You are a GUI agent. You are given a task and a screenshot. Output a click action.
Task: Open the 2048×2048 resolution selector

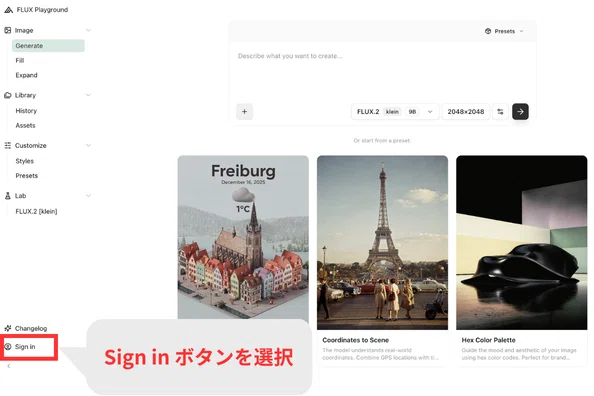click(x=466, y=112)
